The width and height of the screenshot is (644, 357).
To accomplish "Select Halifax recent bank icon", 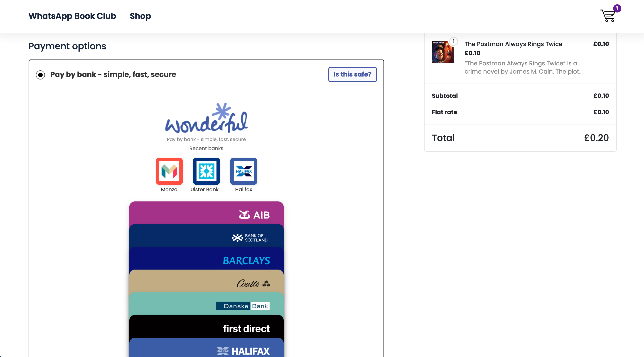I will point(243,171).
